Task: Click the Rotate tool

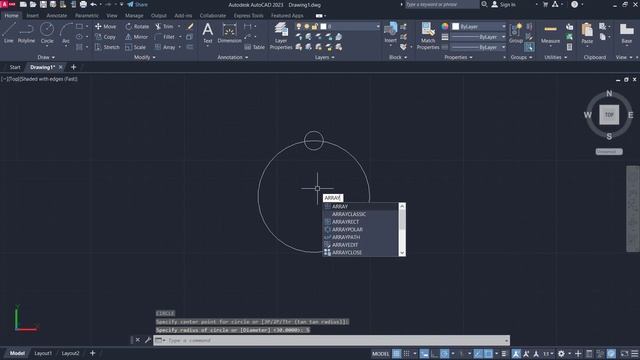Action: 137,27
